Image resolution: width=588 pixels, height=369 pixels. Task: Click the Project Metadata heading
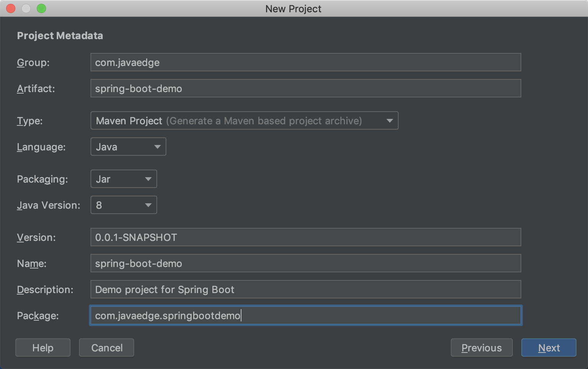60,36
